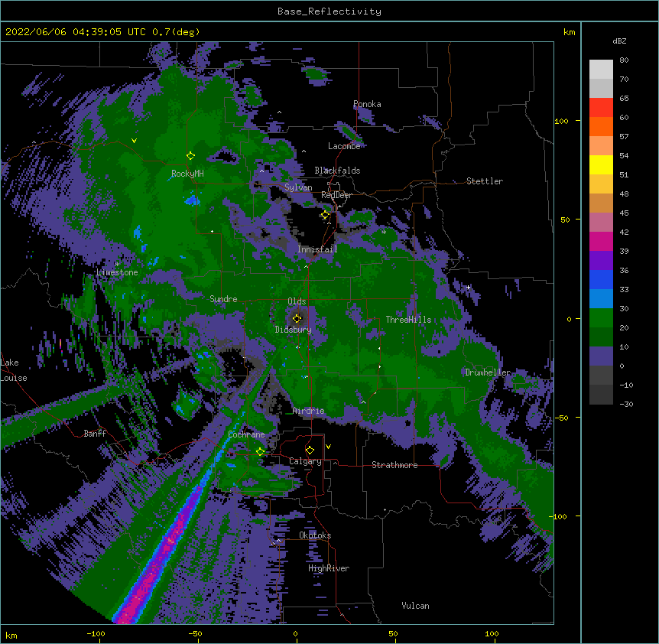Click the 0 tick on the bottom axis
659x644 pixels.
point(295,633)
